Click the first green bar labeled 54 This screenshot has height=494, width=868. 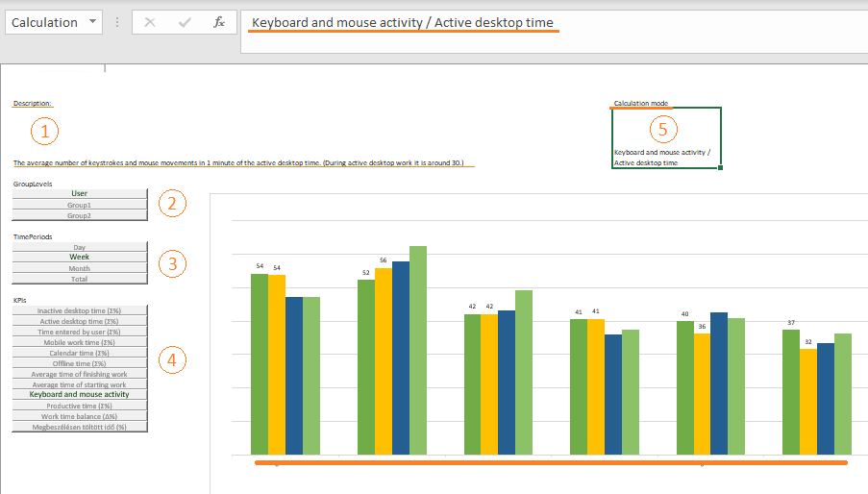tap(259, 363)
